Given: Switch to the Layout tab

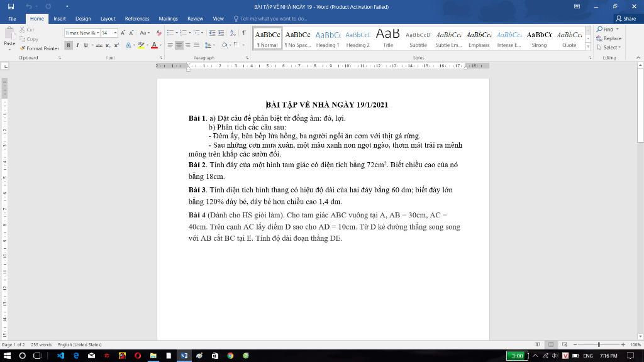Looking at the screenshot, I should click(x=108, y=18).
